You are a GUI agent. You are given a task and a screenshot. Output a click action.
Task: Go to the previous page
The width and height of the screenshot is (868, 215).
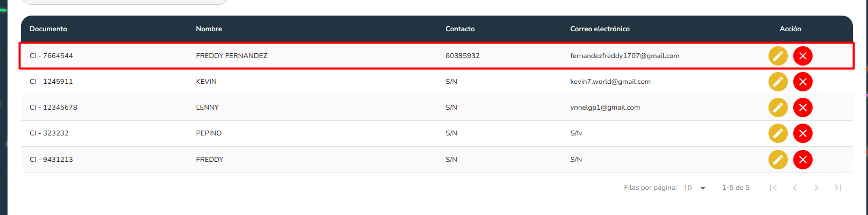795,188
